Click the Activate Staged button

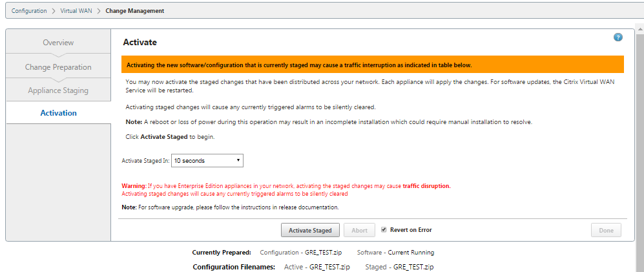click(310, 231)
